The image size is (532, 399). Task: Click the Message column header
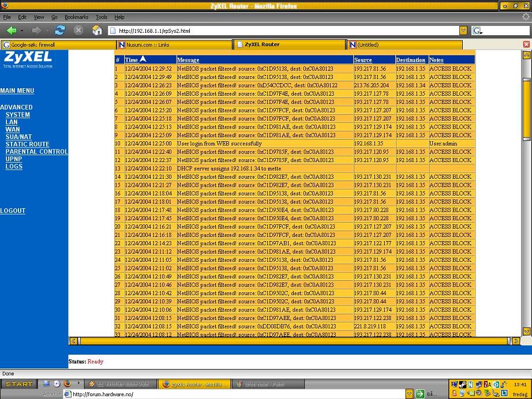pos(188,60)
